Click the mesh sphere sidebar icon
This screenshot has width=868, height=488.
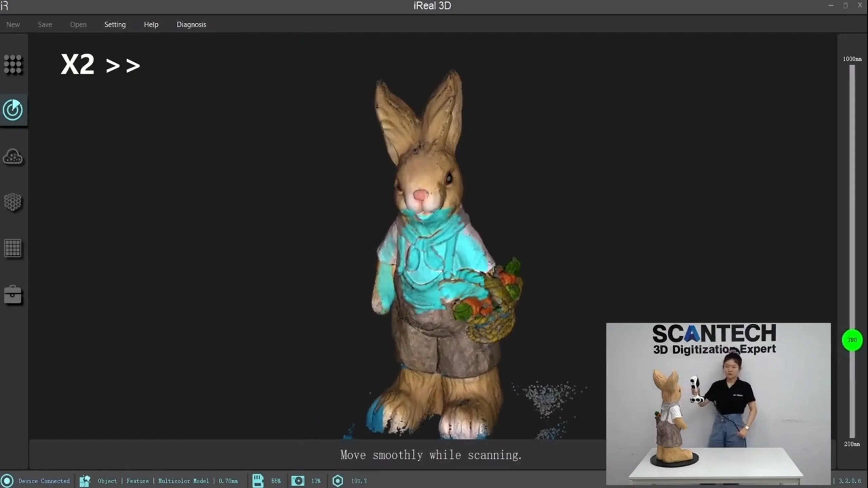pos(13,202)
